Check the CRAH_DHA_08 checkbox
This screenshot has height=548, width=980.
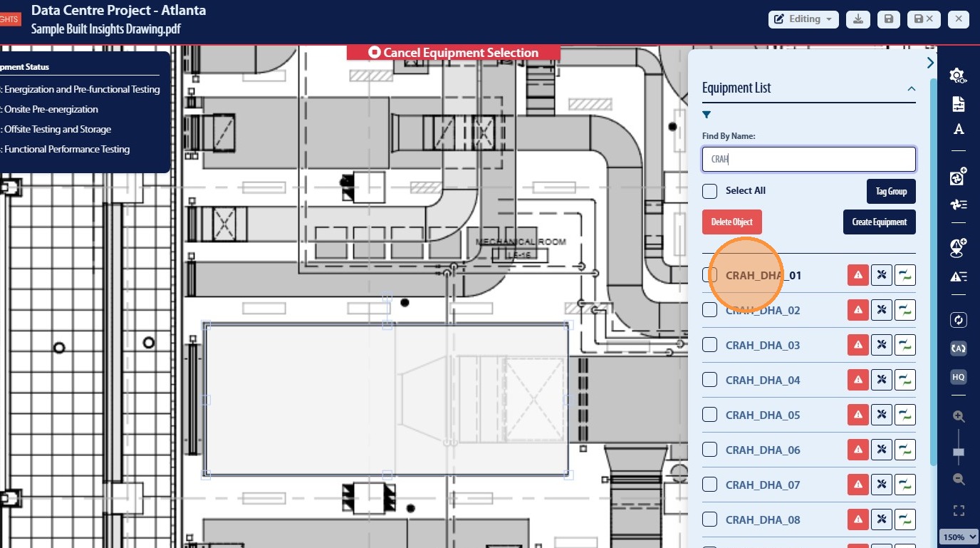tap(709, 519)
